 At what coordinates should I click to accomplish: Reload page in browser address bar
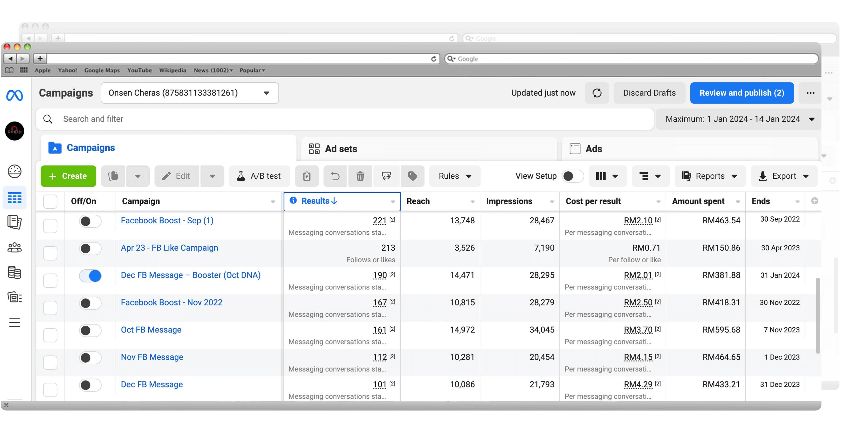(434, 59)
